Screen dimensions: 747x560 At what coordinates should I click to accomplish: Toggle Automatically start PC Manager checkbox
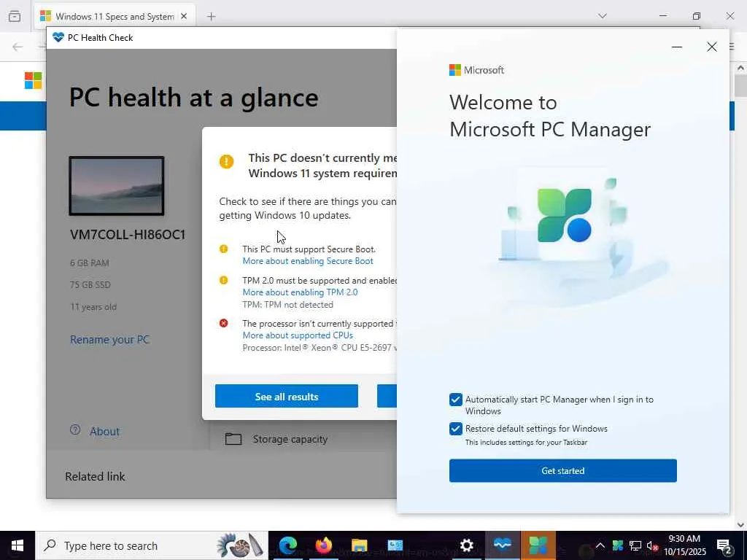[x=455, y=400]
